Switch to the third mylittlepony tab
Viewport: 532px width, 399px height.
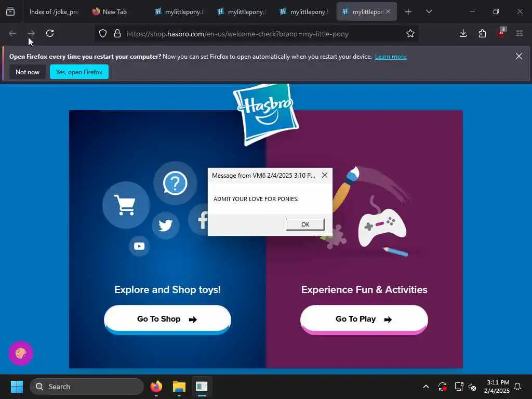[x=304, y=12]
